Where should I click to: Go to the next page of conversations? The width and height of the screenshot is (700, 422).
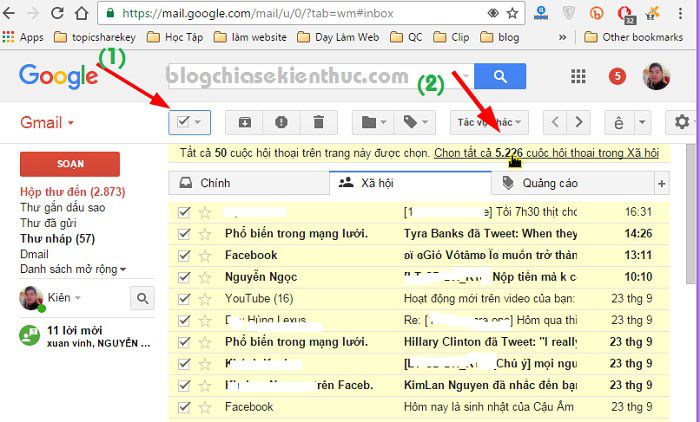pos(579,122)
